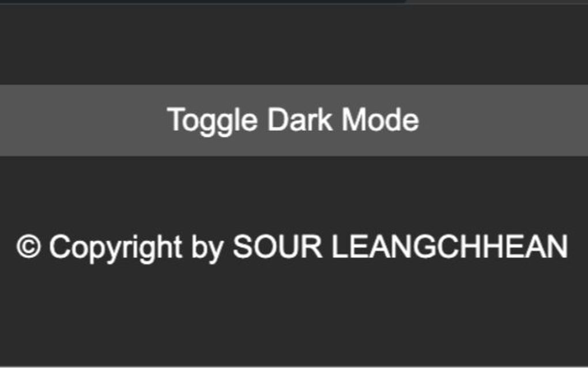Screen dimensions: 588x368
Task: Click the author name SOUR LEANGCHHEAN
Action: pyautogui.click(x=401, y=248)
